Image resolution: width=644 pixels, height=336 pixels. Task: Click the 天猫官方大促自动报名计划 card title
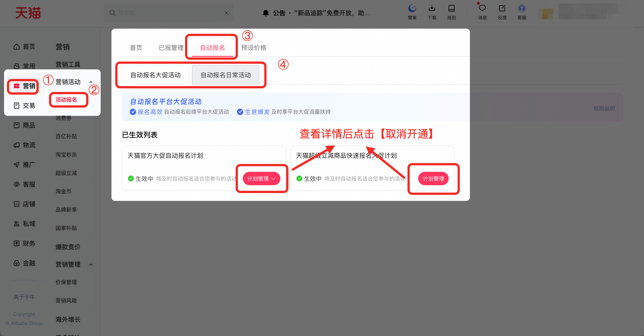coord(165,155)
